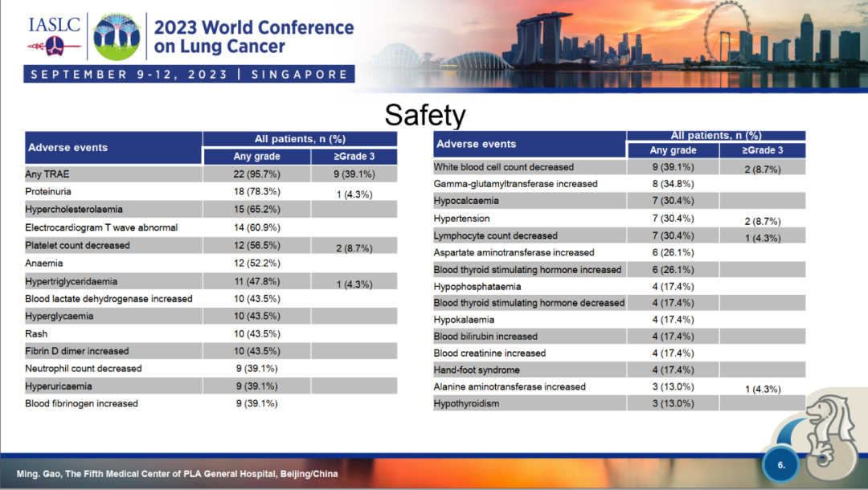Select the 'Hypertension' row label
868x490 pixels.
point(462,218)
